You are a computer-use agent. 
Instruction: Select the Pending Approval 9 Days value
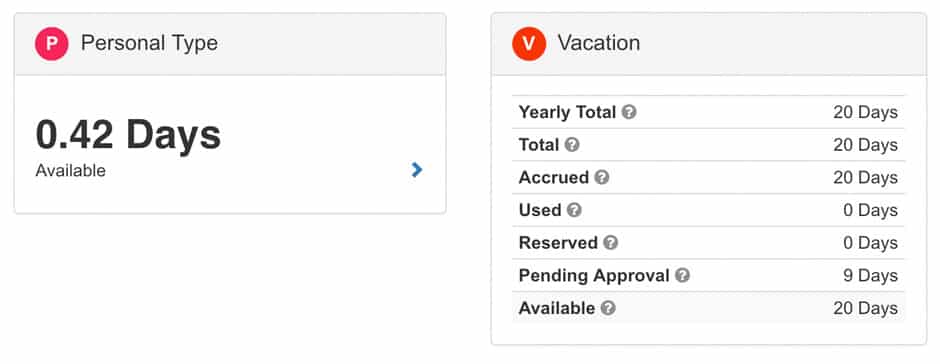pos(870,276)
